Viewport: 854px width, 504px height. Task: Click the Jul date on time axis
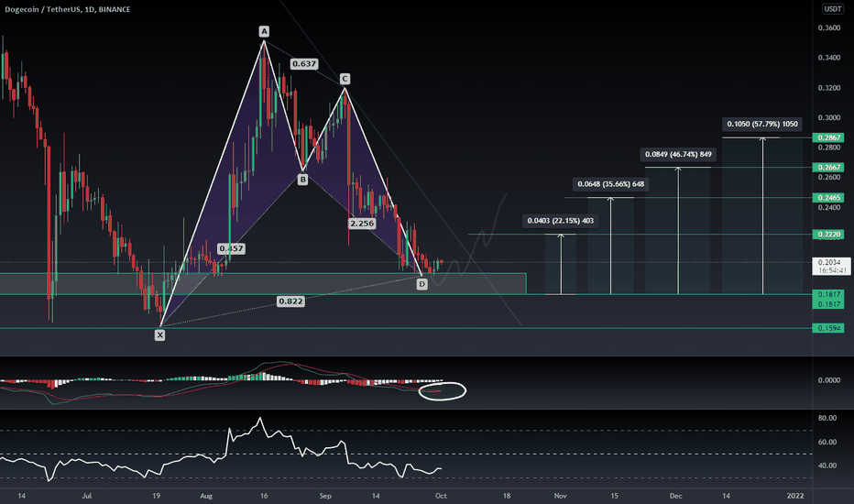[x=87, y=496]
